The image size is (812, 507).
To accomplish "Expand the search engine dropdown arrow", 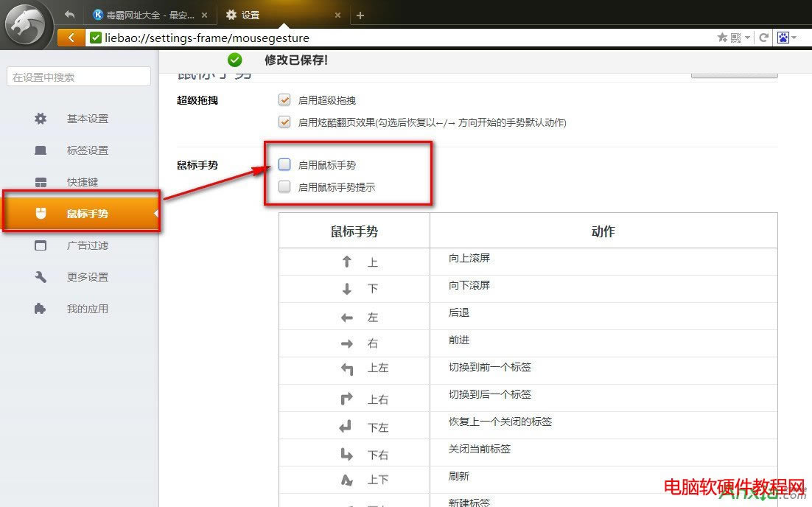I will point(794,38).
